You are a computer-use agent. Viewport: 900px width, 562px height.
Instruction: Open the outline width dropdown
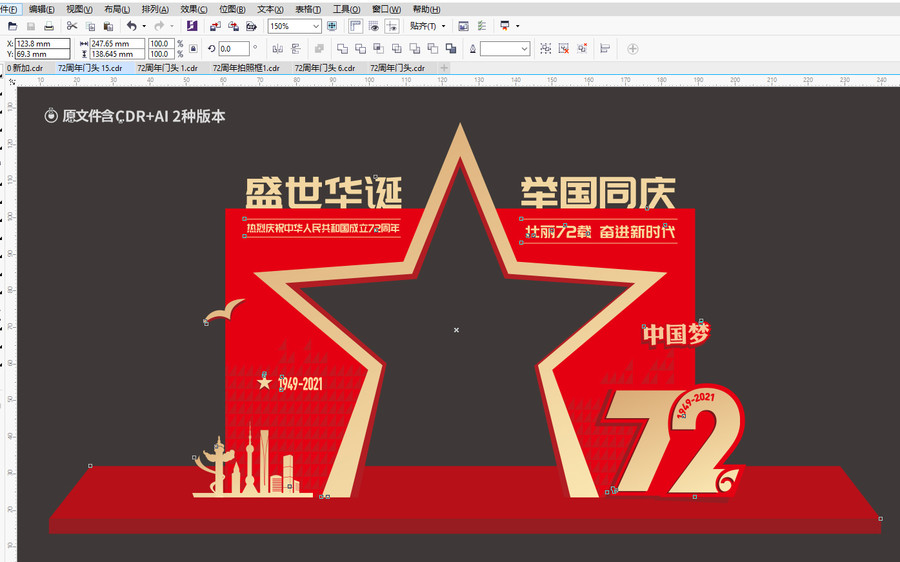[x=524, y=49]
